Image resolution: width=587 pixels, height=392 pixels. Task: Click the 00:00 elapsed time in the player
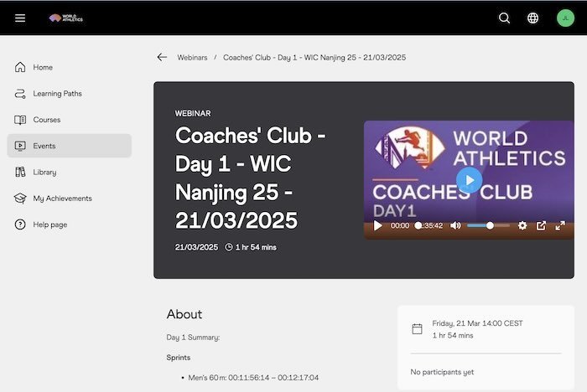400,225
